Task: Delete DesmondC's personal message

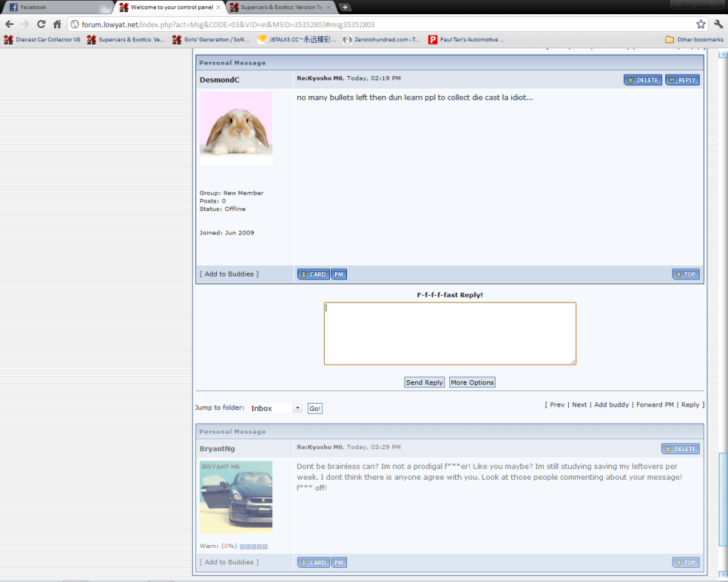Action: (643, 80)
